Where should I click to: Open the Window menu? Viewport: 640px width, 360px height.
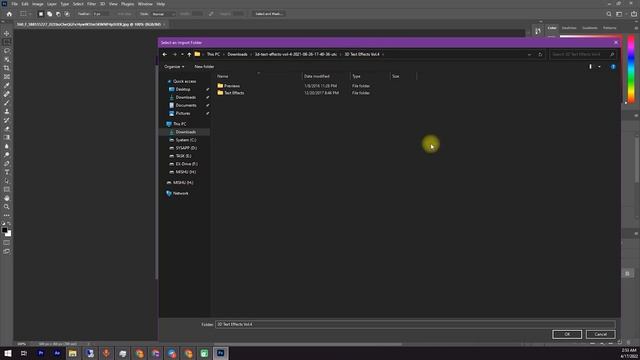pos(145,4)
